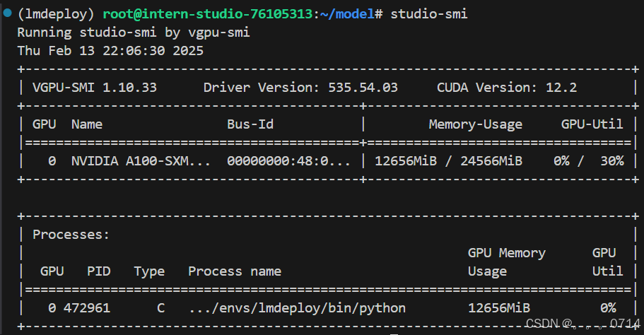
Task: Click the Memory-Usage column header
Action: 476,125
